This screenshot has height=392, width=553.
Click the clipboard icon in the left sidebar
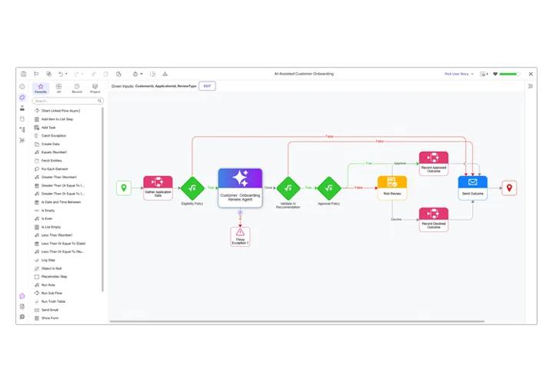[22, 119]
